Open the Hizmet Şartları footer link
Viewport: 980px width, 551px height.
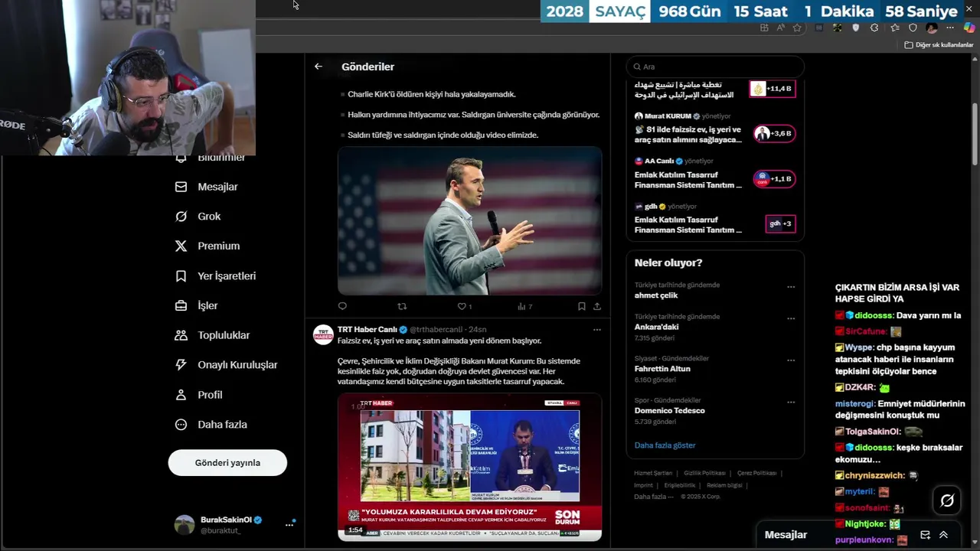point(653,473)
